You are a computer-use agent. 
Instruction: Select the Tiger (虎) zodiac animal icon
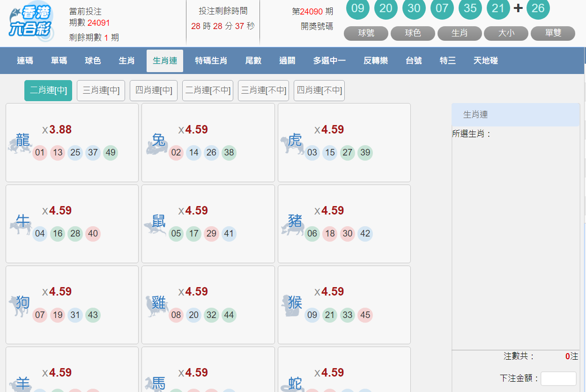point(293,142)
